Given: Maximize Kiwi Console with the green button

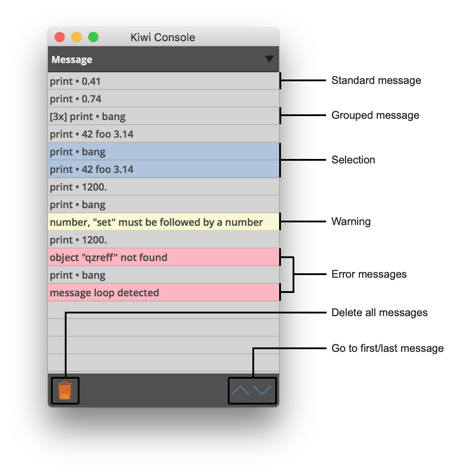Looking at the screenshot, I should [x=93, y=37].
